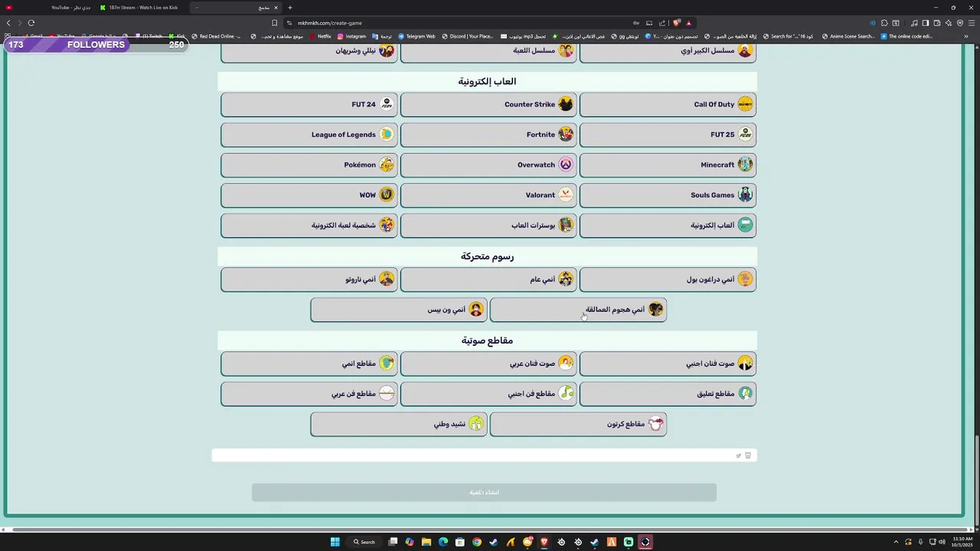The image size is (980, 551).
Task: Click the Pokémon Pikachu icon
Action: click(x=387, y=165)
